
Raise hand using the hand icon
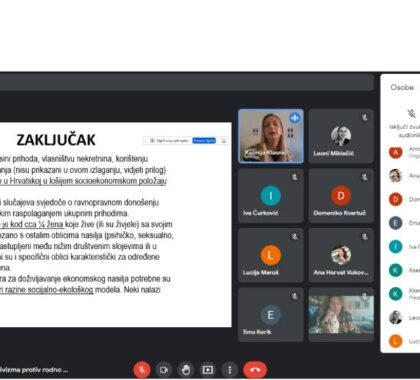point(186,370)
